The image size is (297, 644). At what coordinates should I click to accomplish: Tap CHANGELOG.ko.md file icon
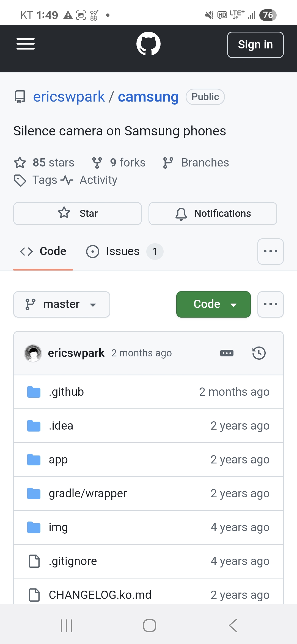34,595
